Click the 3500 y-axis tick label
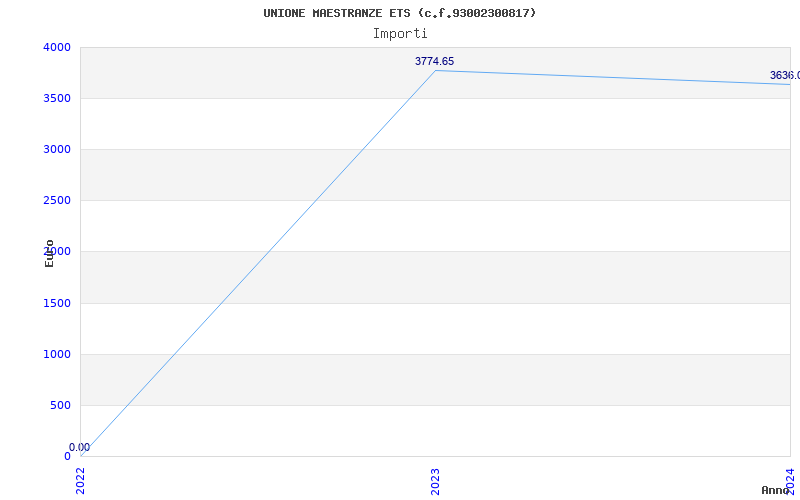The height and width of the screenshot is (500, 800). [57, 98]
